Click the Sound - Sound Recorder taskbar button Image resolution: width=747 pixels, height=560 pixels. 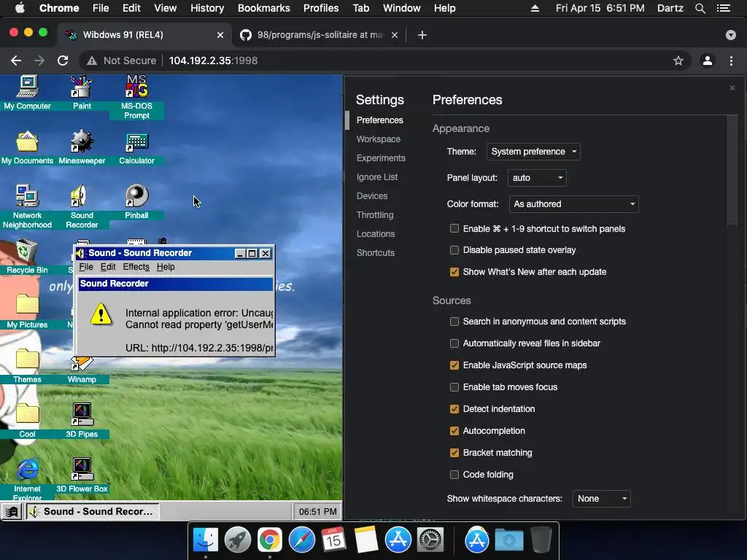click(x=93, y=512)
